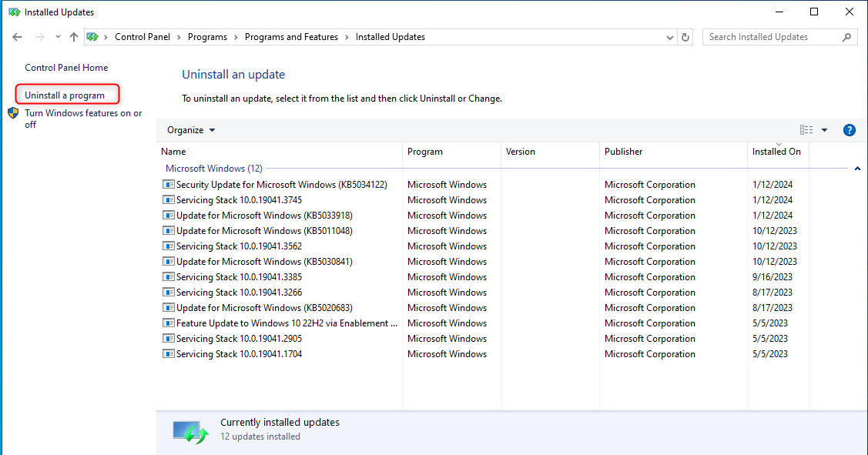Click icon of Servicing Stack 10.0.19041.3562
This screenshot has height=455, width=868.
tap(168, 246)
